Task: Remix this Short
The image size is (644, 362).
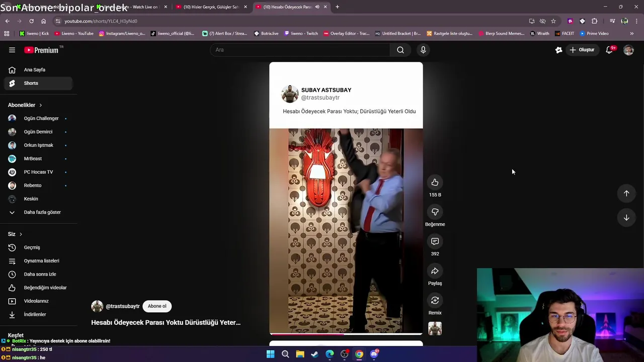Action: [x=435, y=301]
